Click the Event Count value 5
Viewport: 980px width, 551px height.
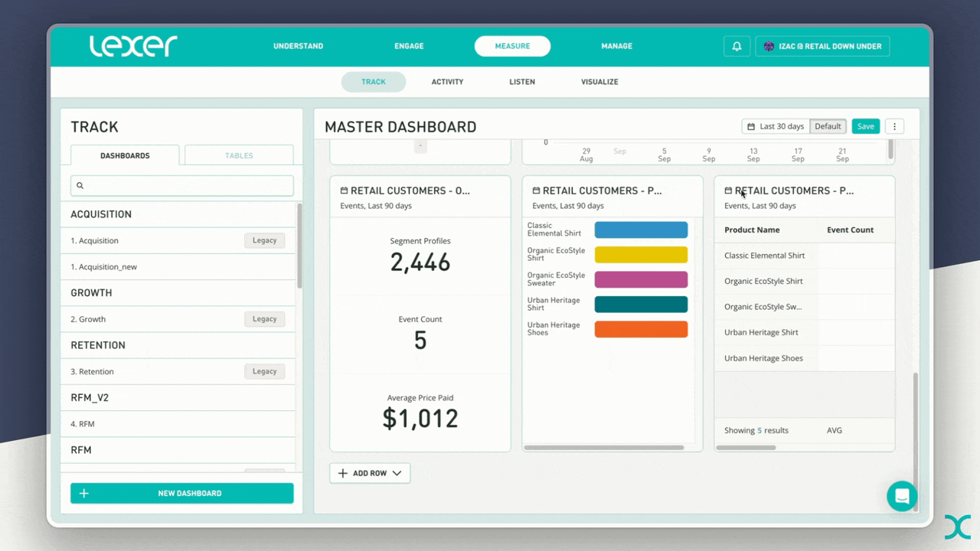pyautogui.click(x=420, y=341)
